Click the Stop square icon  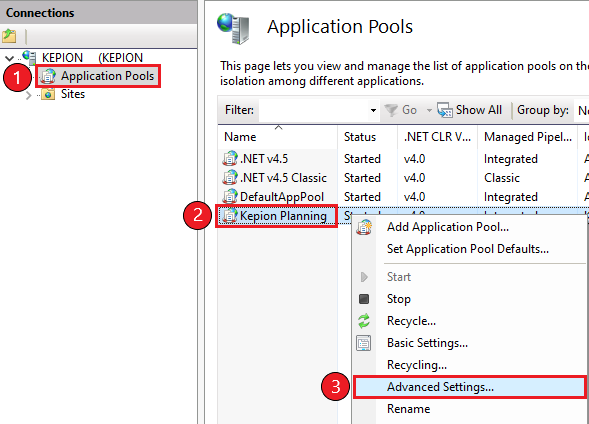click(x=364, y=299)
